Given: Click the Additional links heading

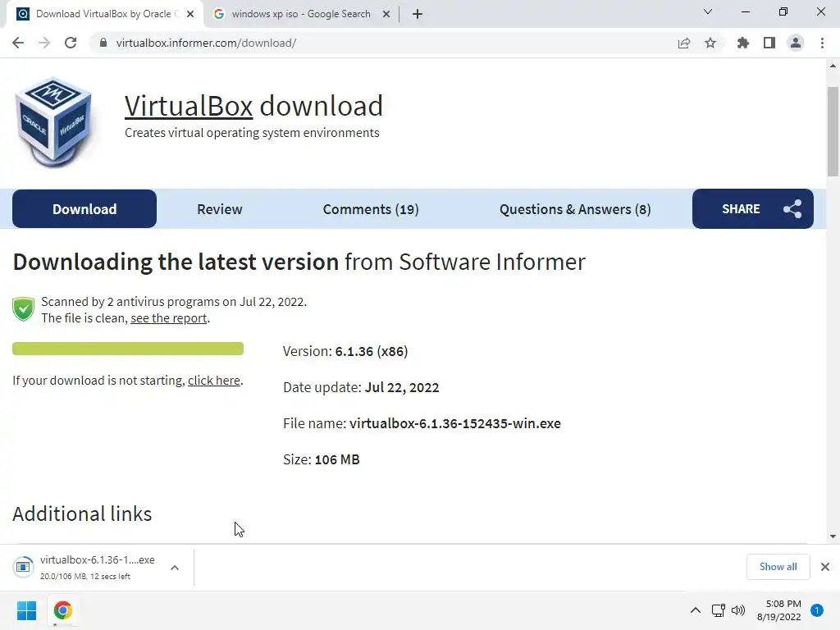Looking at the screenshot, I should [x=82, y=514].
